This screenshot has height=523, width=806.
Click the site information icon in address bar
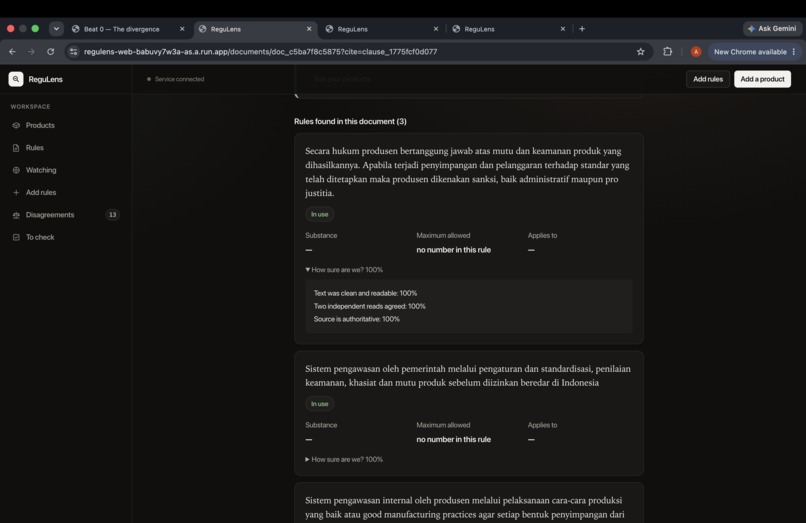coord(74,51)
